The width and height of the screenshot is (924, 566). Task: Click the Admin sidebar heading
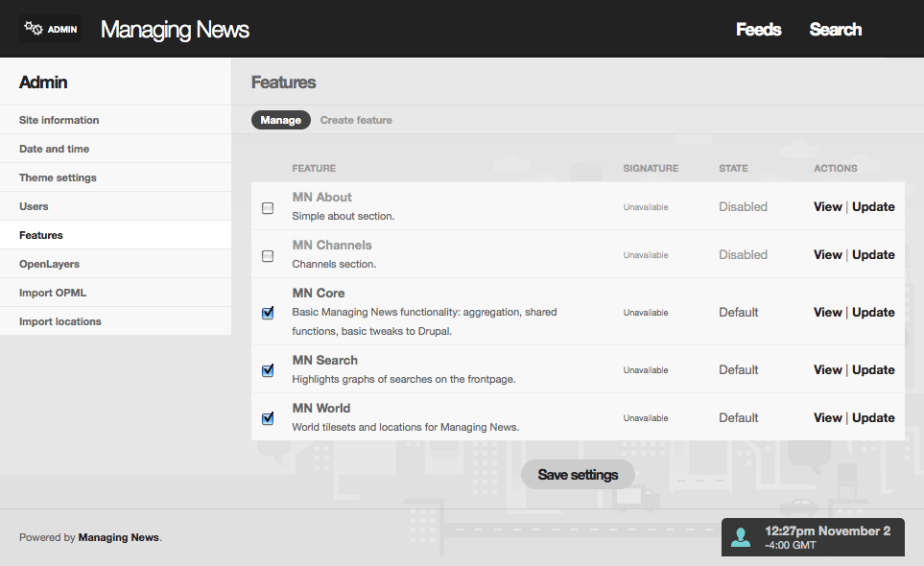(x=43, y=83)
